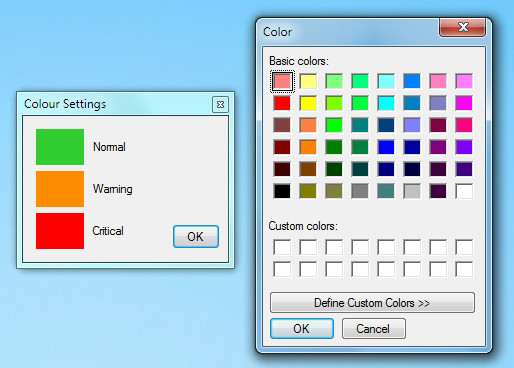Cancel the Color dialog
This screenshot has width=514, height=368.
click(374, 329)
